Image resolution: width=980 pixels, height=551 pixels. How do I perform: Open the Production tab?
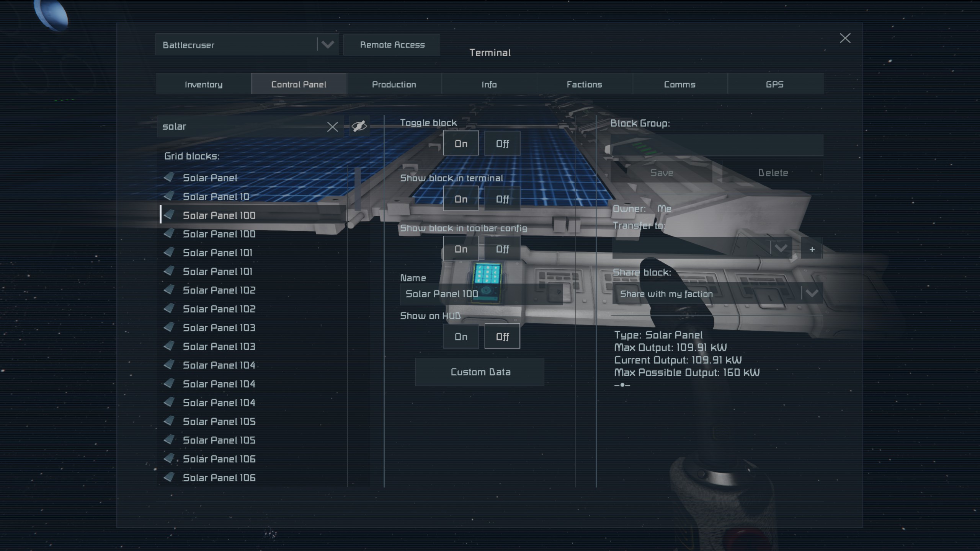pyautogui.click(x=394, y=84)
